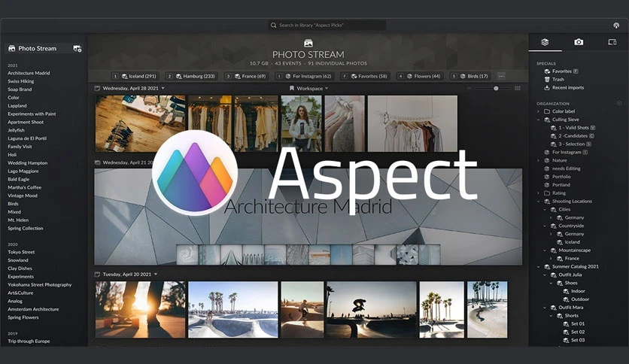This screenshot has height=364, width=629.
Task: Open the camera tab icon in the right panel
Action: pos(579,42)
